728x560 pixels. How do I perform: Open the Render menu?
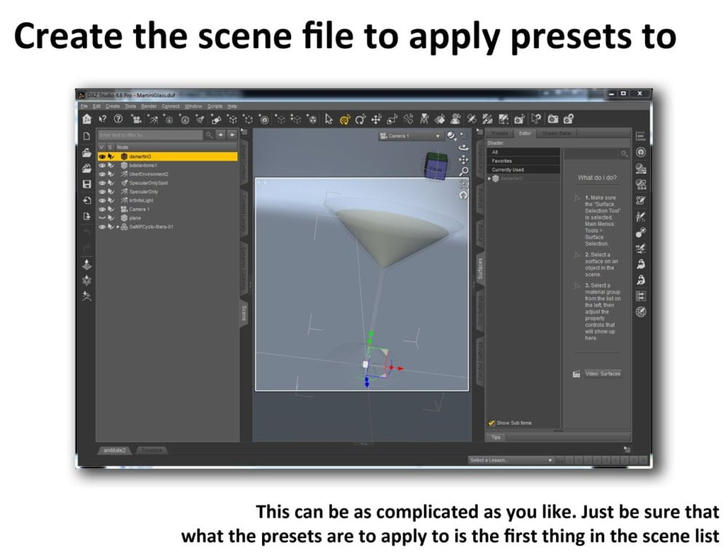coord(149,106)
